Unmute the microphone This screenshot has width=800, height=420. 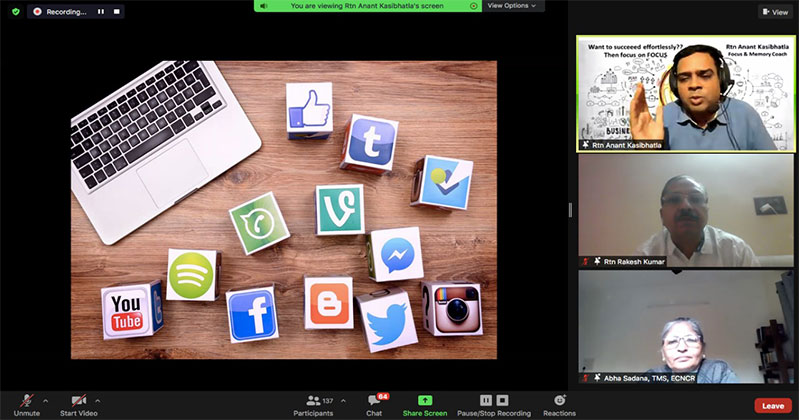click(27, 401)
